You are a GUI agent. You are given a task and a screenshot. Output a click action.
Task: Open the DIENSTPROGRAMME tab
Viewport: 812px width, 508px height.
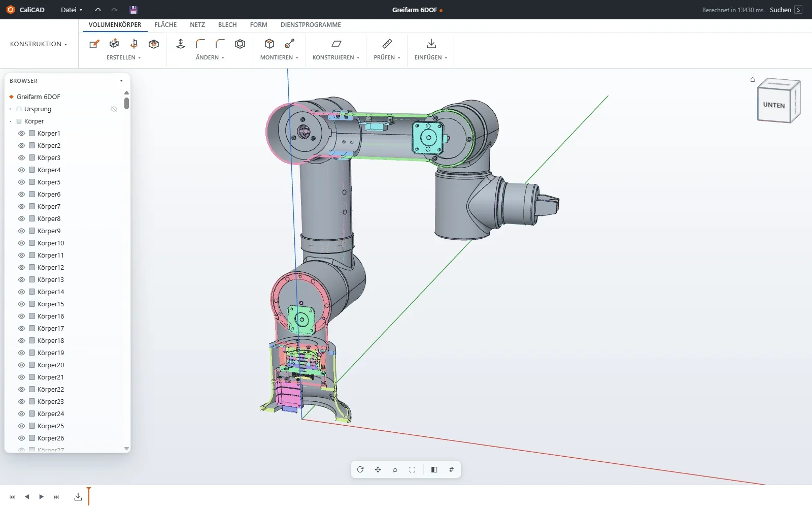311,25
